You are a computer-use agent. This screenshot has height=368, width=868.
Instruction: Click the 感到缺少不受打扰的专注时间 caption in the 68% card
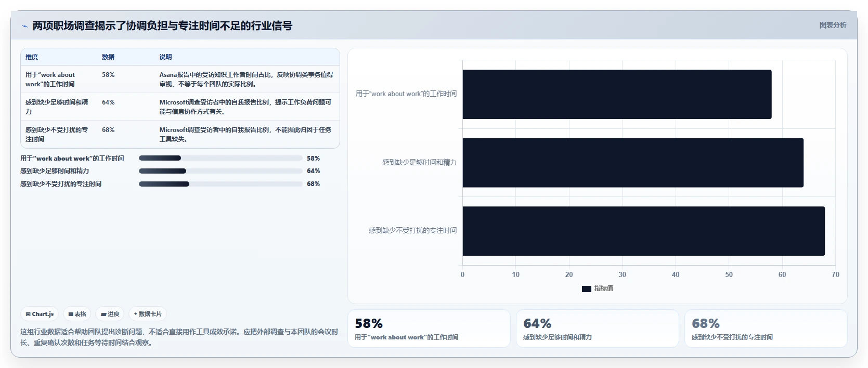click(x=732, y=337)
